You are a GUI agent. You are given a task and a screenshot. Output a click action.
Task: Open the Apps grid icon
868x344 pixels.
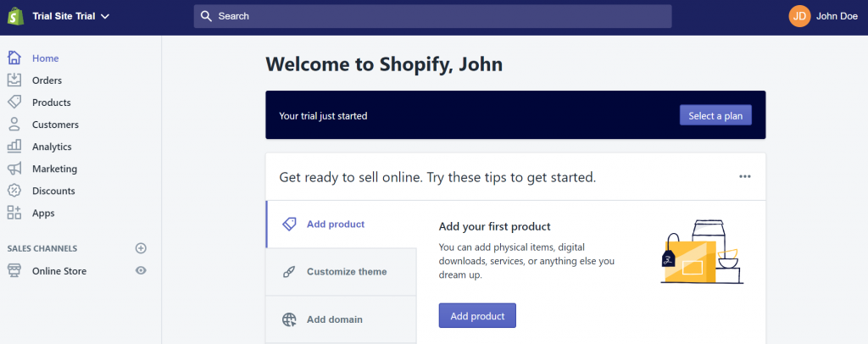14,213
